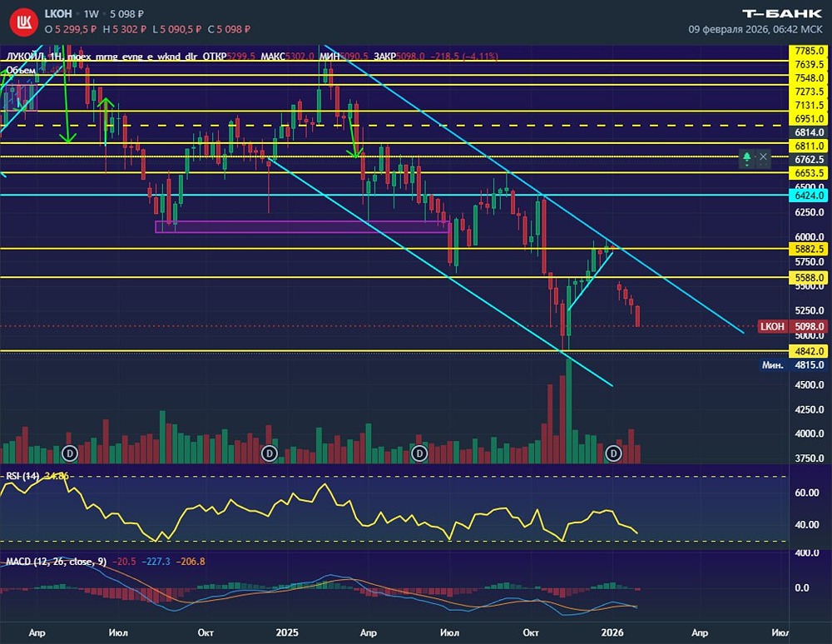
Task: Click the 3750.0 price scale label
Action: (x=810, y=458)
